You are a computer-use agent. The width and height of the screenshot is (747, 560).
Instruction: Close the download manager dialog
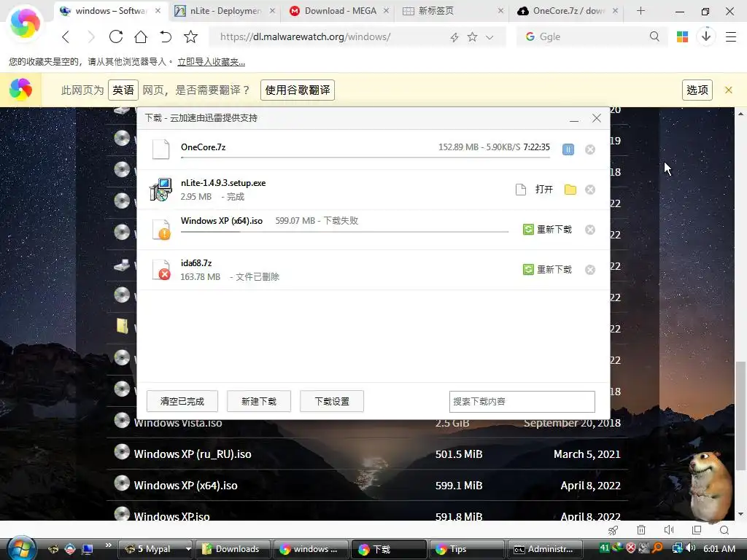pyautogui.click(x=597, y=118)
